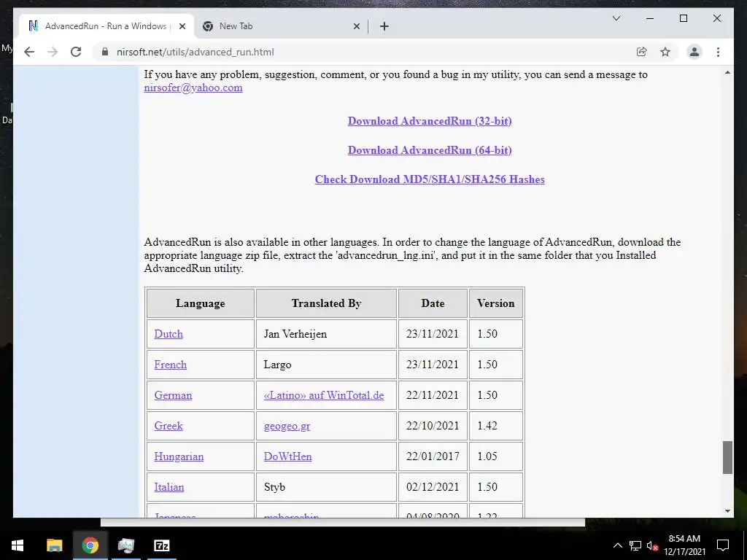Switch to the AdvancedRun tab

tap(107, 26)
